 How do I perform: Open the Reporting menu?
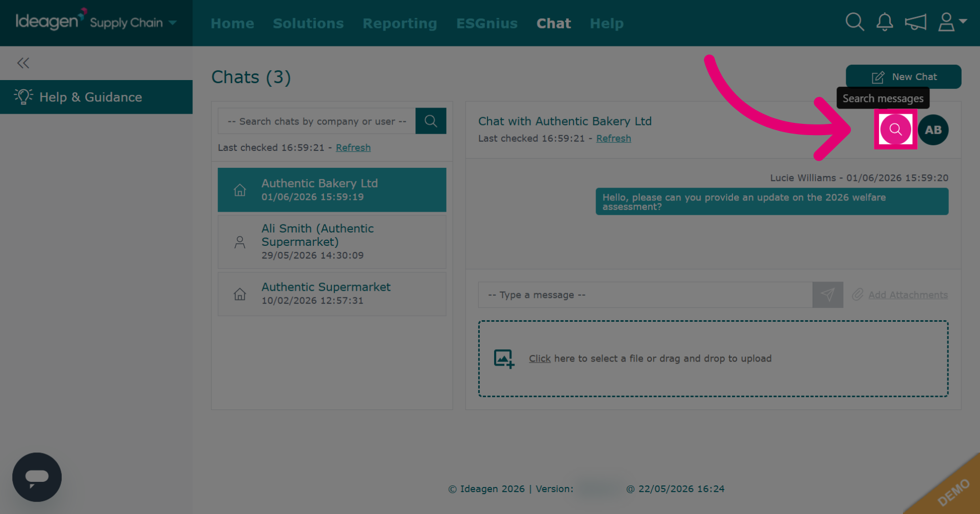click(x=400, y=23)
